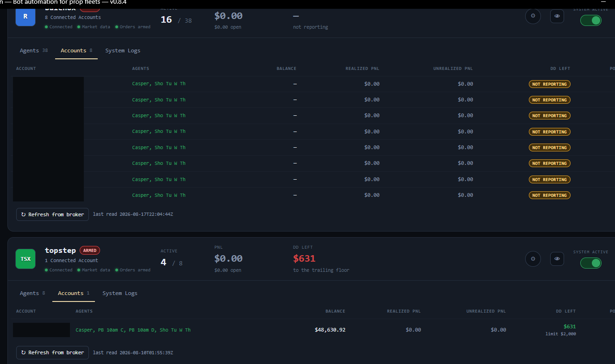This screenshot has height=364, width=615.
Task: Click DD LEFT column header in the topstep table
Action: coord(567,311)
